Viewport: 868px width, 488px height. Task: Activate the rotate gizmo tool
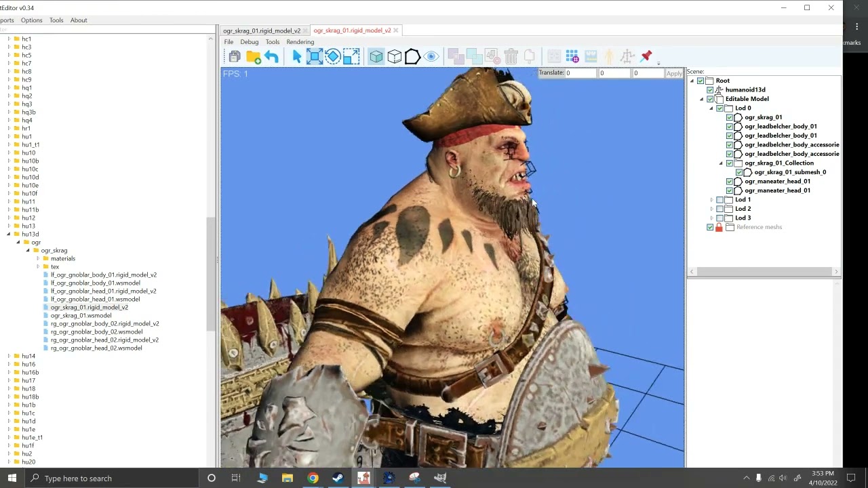(x=333, y=57)
